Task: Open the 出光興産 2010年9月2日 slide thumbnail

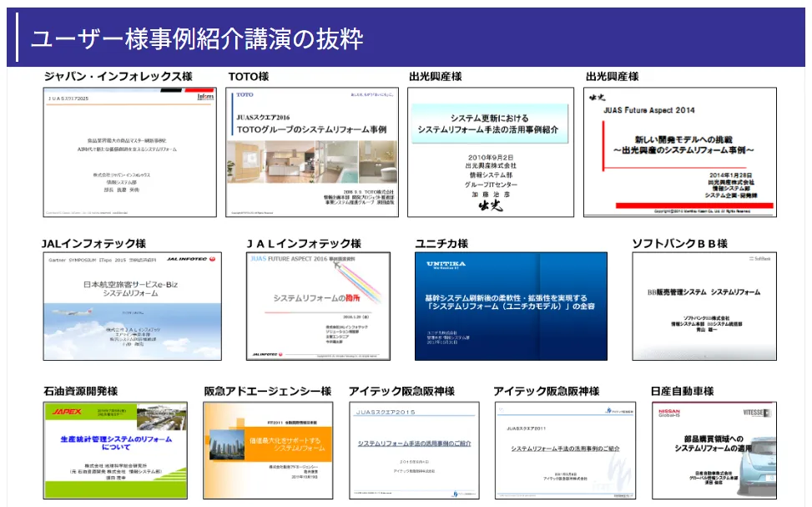Action: 491,152
